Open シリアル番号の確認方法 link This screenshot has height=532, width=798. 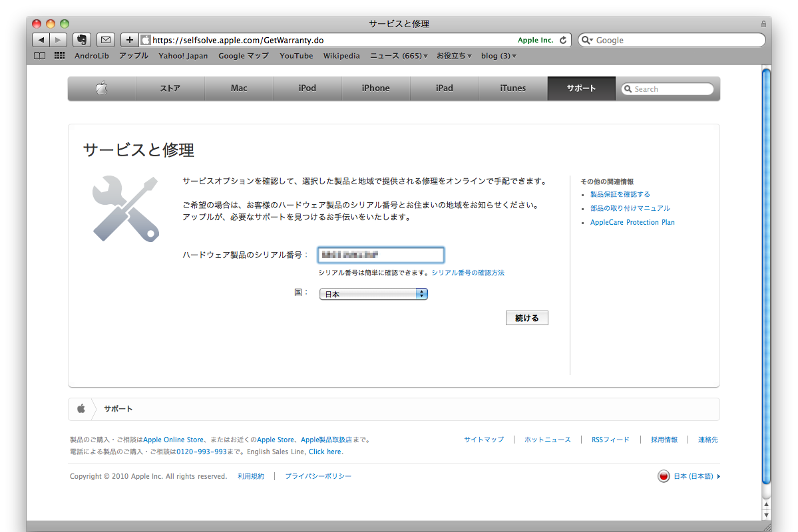pos(468,273)
